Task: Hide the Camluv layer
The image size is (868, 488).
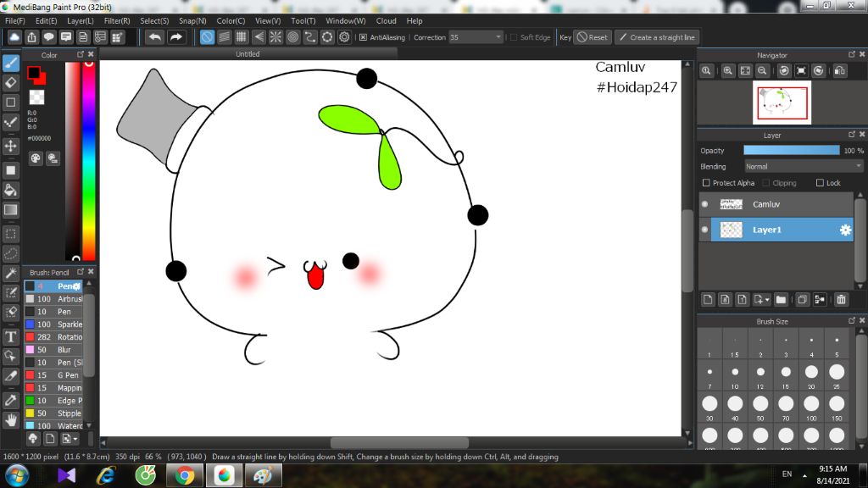Action: tap(704, 204)
